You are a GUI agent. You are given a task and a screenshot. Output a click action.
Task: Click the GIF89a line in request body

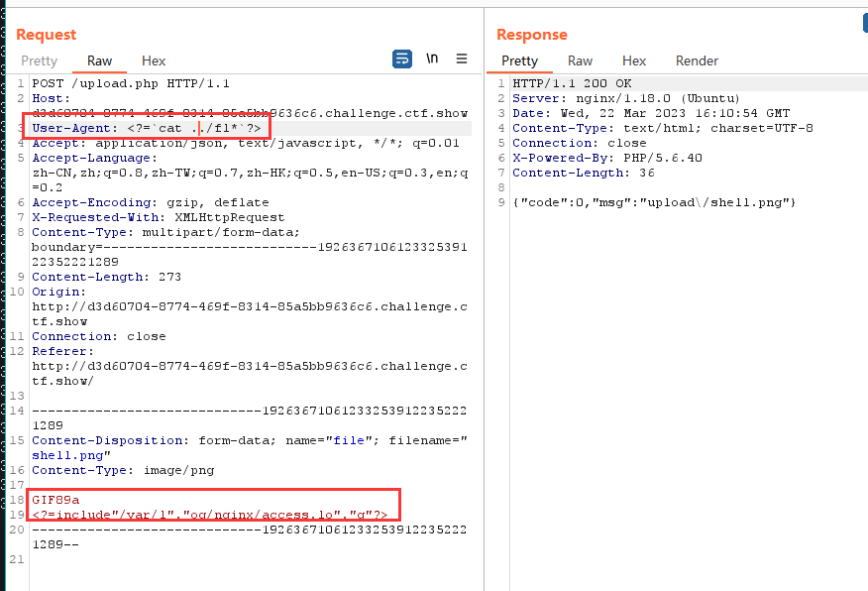(54, 501)
